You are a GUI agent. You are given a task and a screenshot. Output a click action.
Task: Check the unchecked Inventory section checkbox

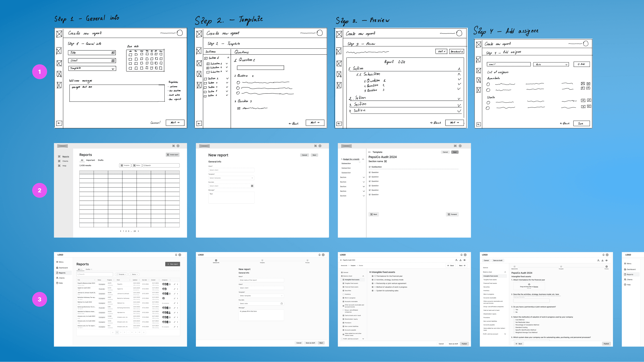(x=343, y=294)
